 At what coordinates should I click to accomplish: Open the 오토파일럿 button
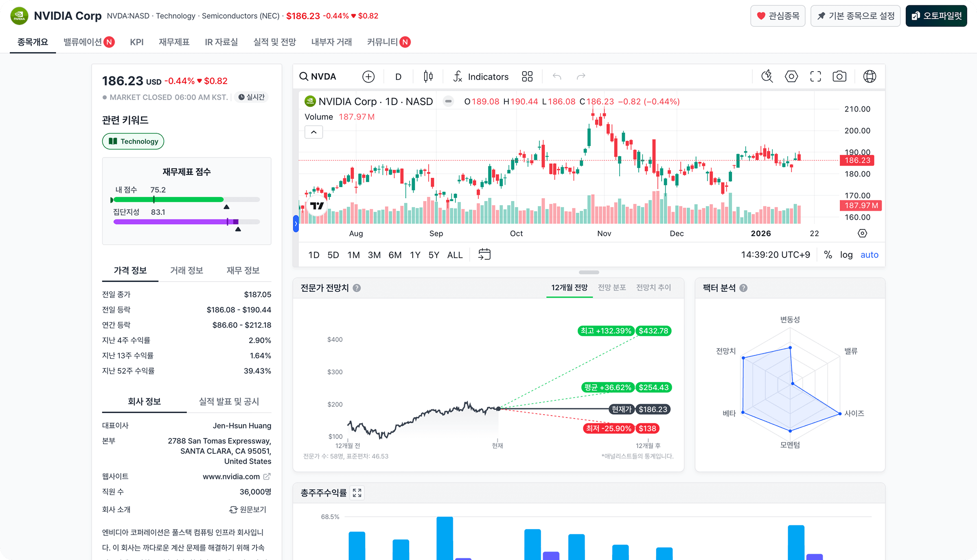(936, 16)
